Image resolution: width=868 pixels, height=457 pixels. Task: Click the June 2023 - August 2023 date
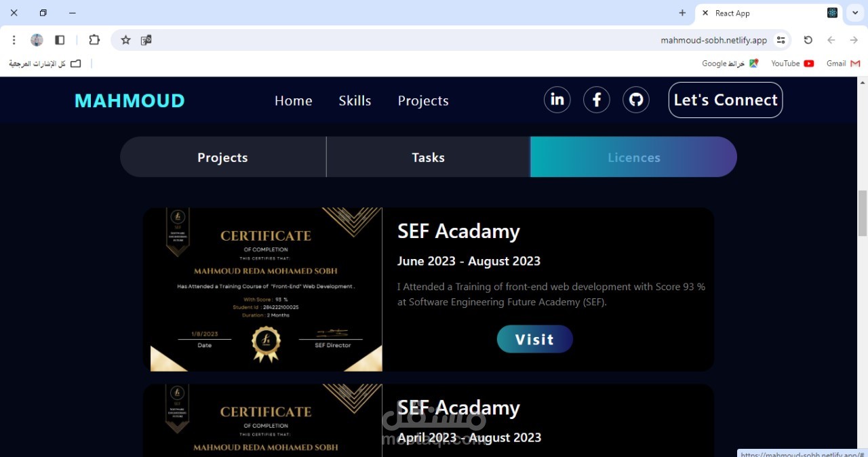tap(469, 261)
